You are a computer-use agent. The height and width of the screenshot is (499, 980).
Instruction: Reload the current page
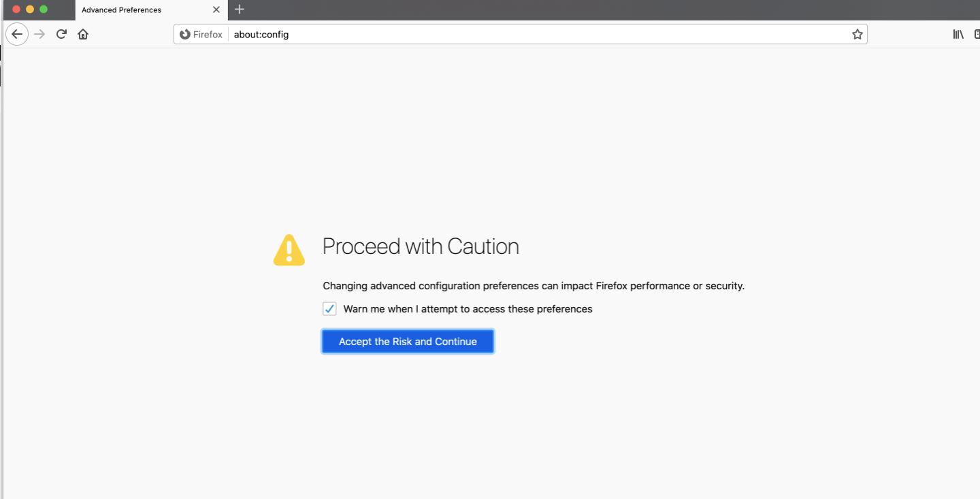61,33
